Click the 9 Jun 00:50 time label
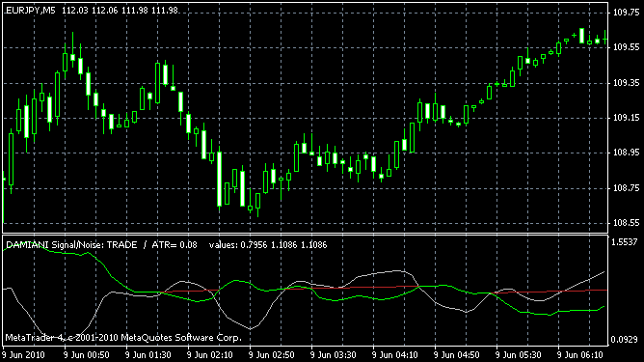644x362 pixels. click(x=87, y=355)
